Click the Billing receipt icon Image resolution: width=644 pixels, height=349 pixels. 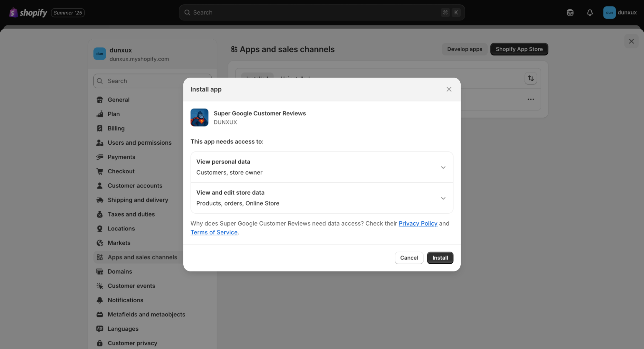[100, 128]
